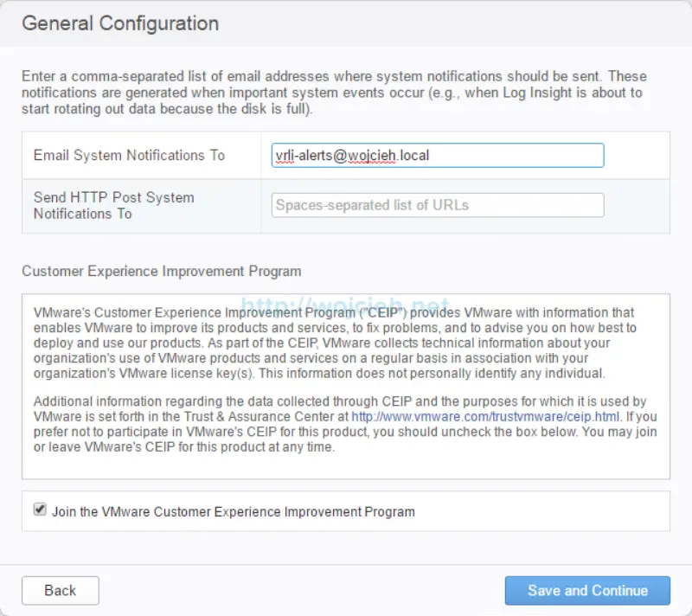Toggle the Customer Experience Improvement Program checkbox
Image resolution: width=692 pixels, height=616 pixels.
point(39,510)
